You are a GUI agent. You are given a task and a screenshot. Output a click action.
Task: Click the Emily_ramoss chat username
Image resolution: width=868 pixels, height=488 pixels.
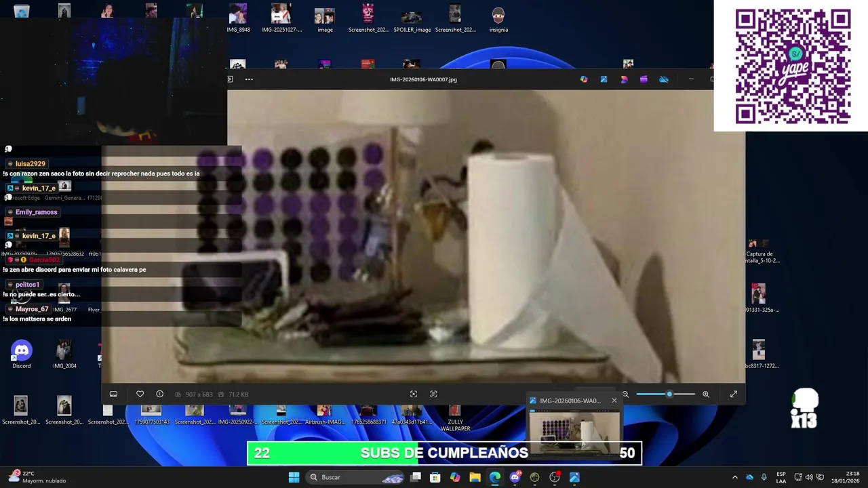[36, 212]
